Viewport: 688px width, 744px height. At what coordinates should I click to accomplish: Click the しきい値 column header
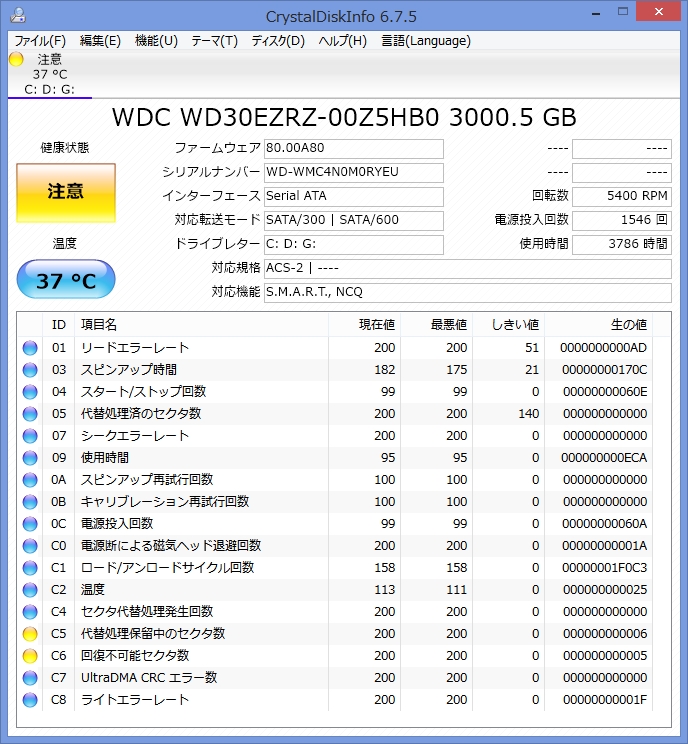tap(509, 325)
